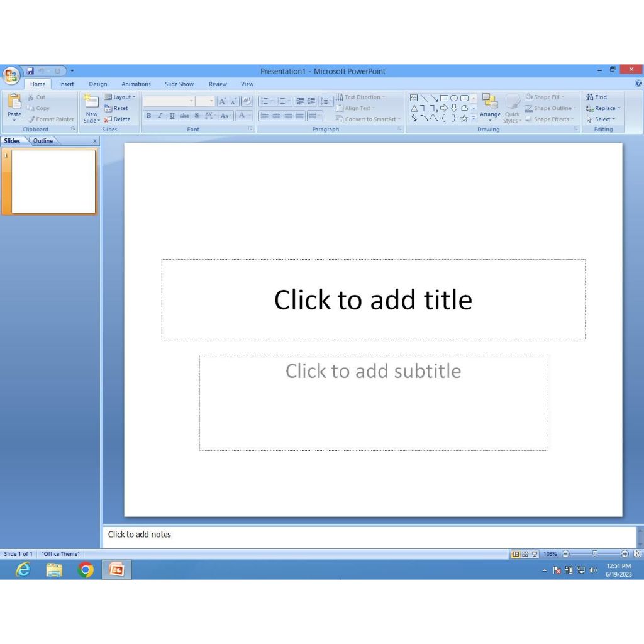Open Google Chrome from taskbar

(x=86, y=570)
